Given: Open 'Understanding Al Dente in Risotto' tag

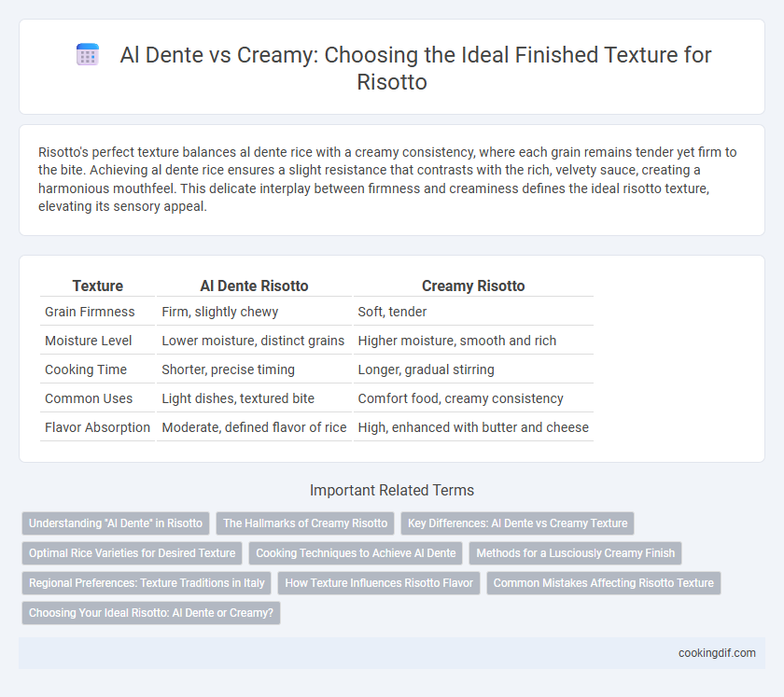Looking at the screenshot, I should 116,523.
